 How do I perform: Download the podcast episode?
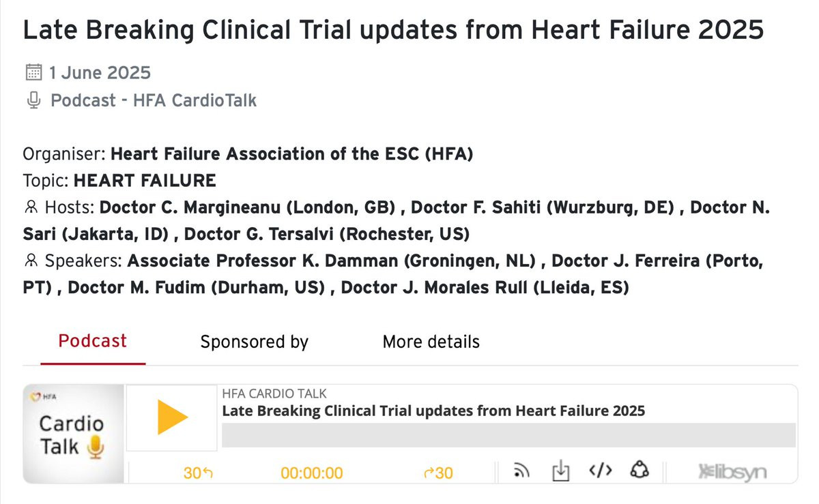point(560,471)
